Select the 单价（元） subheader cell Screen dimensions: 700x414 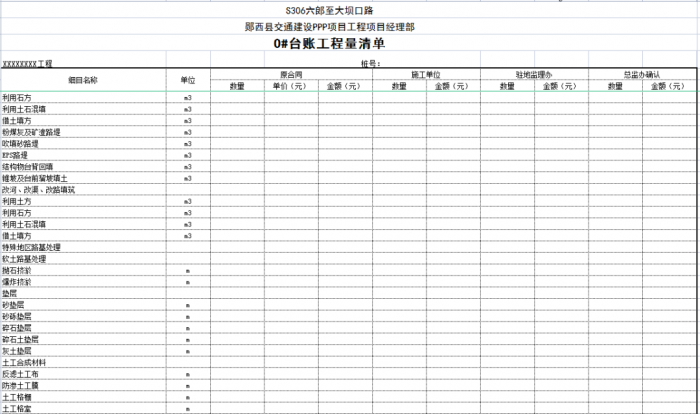click(291, 86)
